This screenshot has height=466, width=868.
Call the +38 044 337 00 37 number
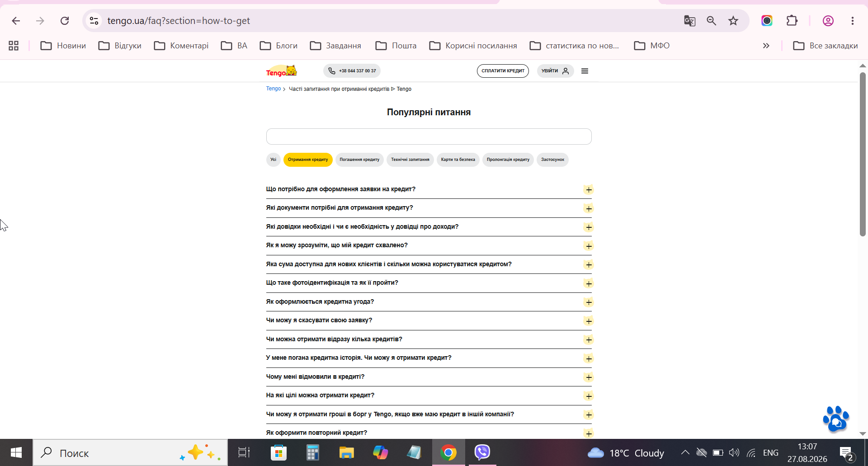coord(352,71)
